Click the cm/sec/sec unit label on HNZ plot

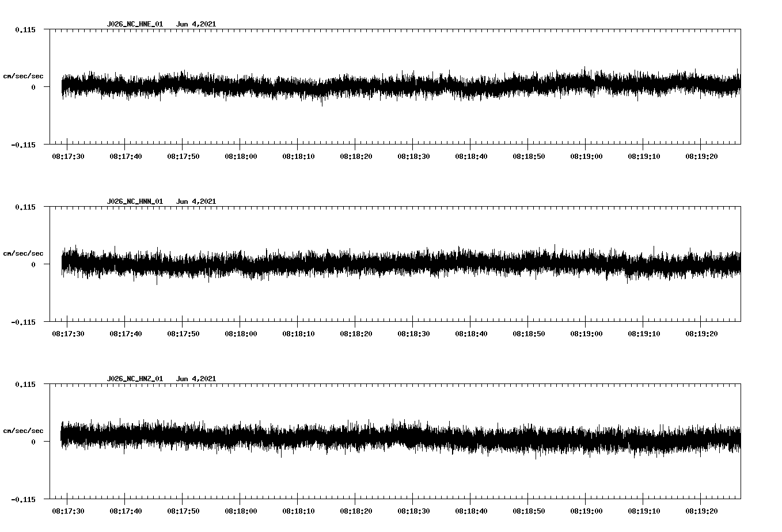23,431
